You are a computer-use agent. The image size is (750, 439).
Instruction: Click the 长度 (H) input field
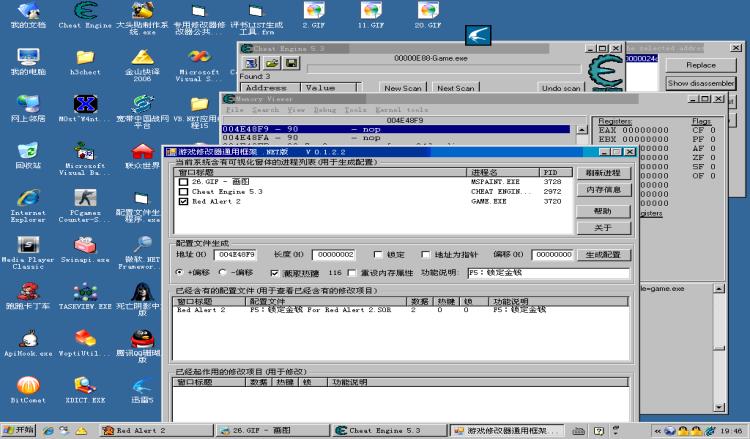click(334, 255)
